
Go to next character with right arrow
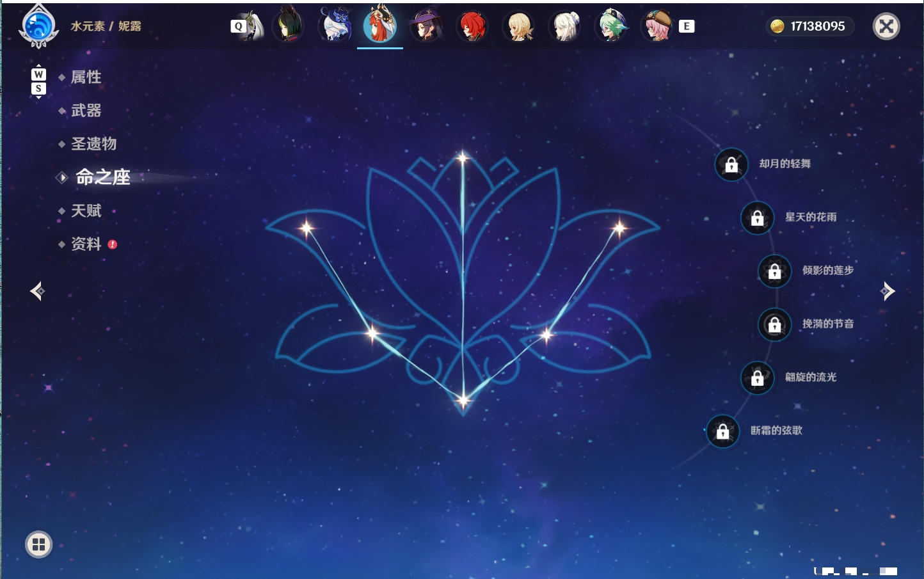tap(887, 291)
